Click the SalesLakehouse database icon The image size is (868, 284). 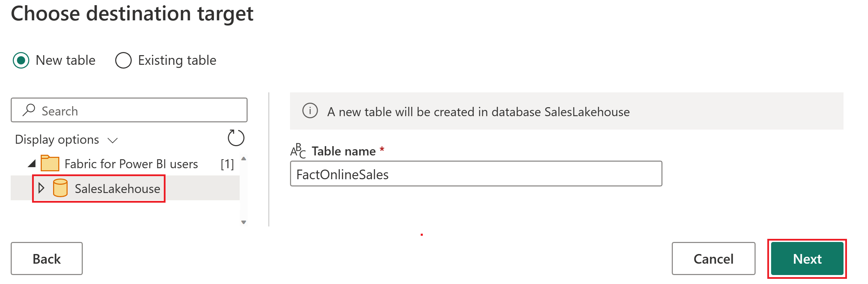click(x=61, y=188)
